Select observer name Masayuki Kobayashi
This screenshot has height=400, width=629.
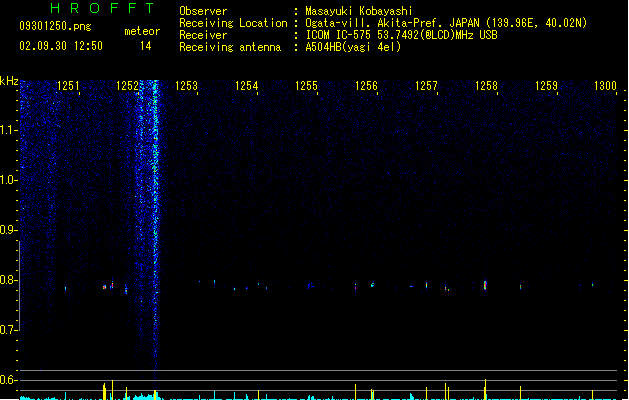tap(359, 11)
